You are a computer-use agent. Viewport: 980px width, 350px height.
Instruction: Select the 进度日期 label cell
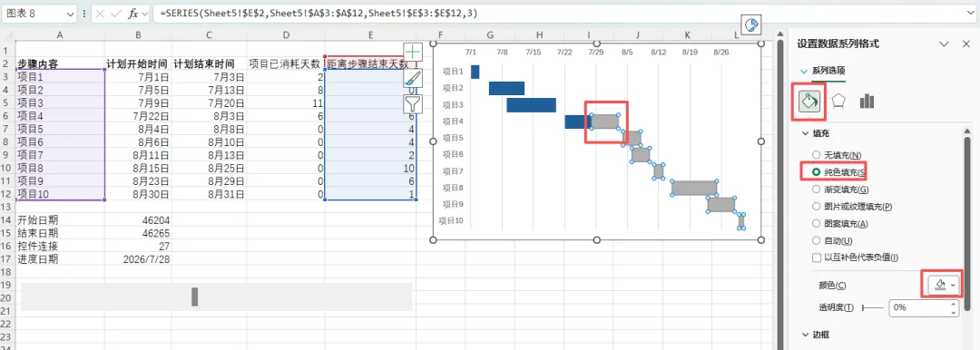pos(59,258)
